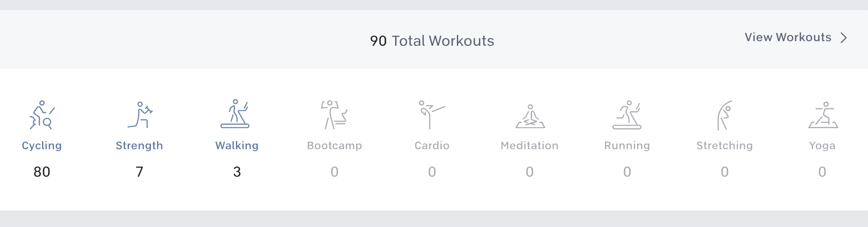Select the Cycling workout icon
Viewport: 868px width, 227px height.
[x=42, y=115]
